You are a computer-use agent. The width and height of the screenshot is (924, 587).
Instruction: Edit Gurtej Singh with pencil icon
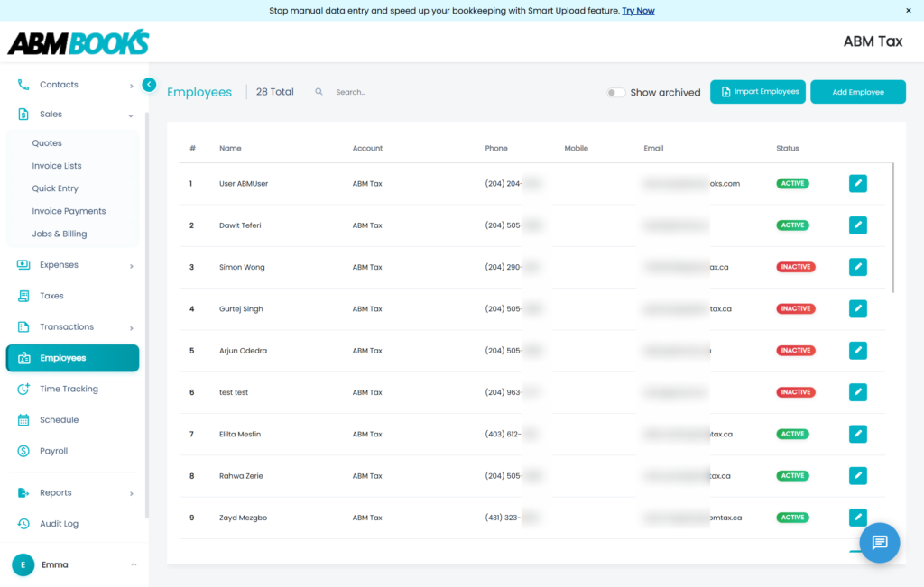click(x=858, y=308)
